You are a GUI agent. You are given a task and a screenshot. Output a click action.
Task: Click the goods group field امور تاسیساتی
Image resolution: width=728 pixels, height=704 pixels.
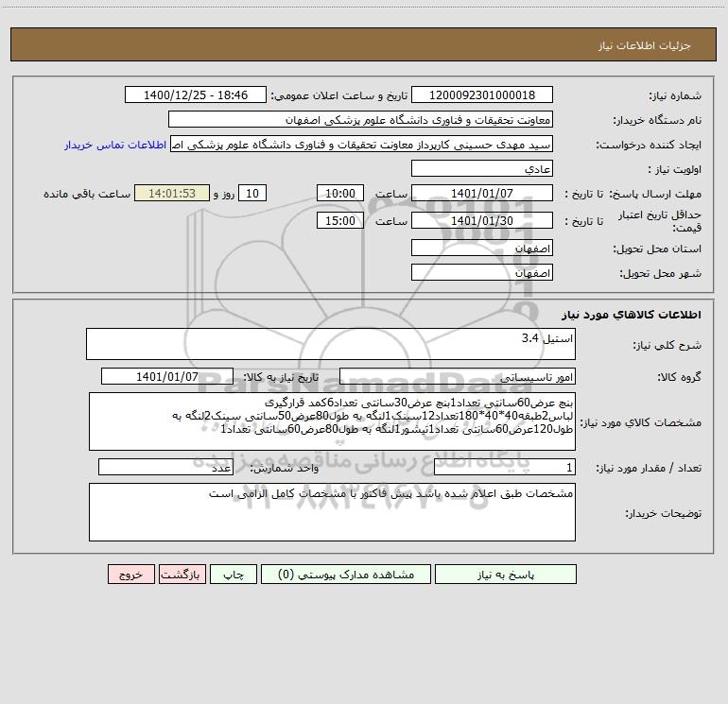pos(458,376)
